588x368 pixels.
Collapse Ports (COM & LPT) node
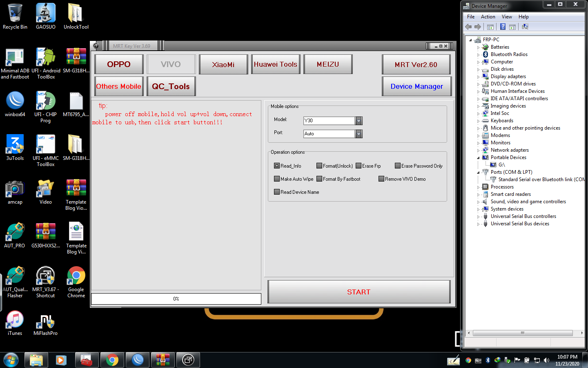click(x=478, y=173)
